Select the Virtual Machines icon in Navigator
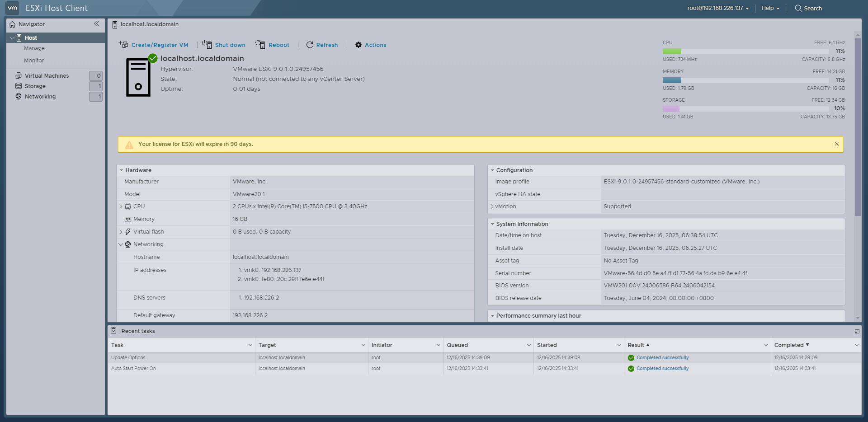This screenshot has width=868, height=422. [18, 75]
